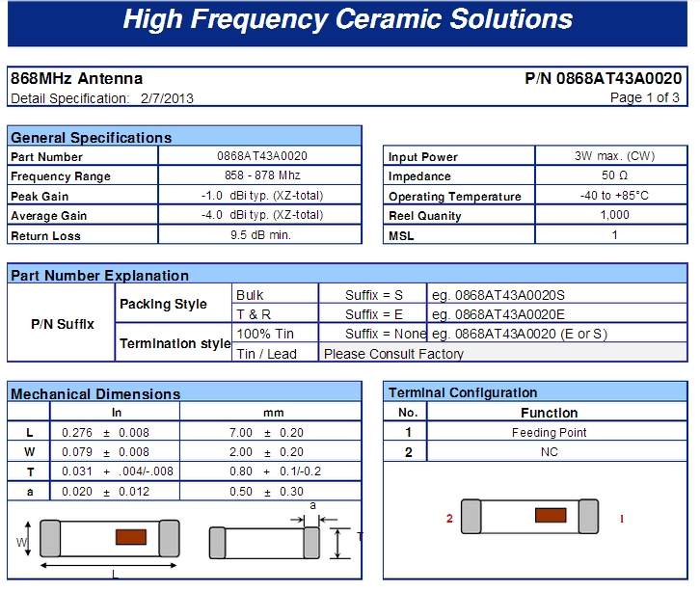Select the example eg. 0868AT43A0020S
This screenshot has width=700, height=592.
[x=498, y=295]
